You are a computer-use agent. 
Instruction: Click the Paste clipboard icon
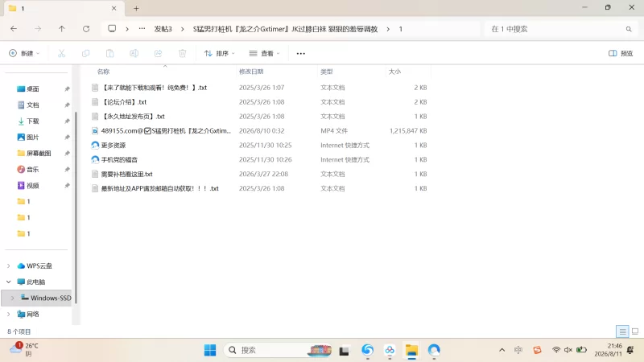[109, 53]
